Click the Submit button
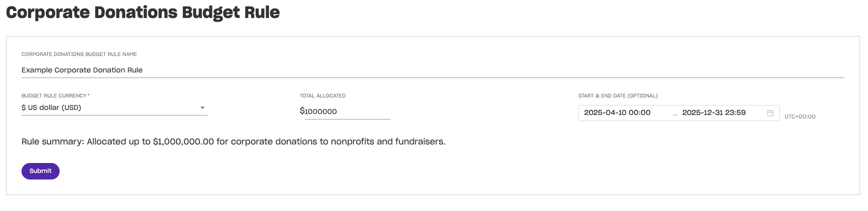868x211 pixels. [41, 171]
